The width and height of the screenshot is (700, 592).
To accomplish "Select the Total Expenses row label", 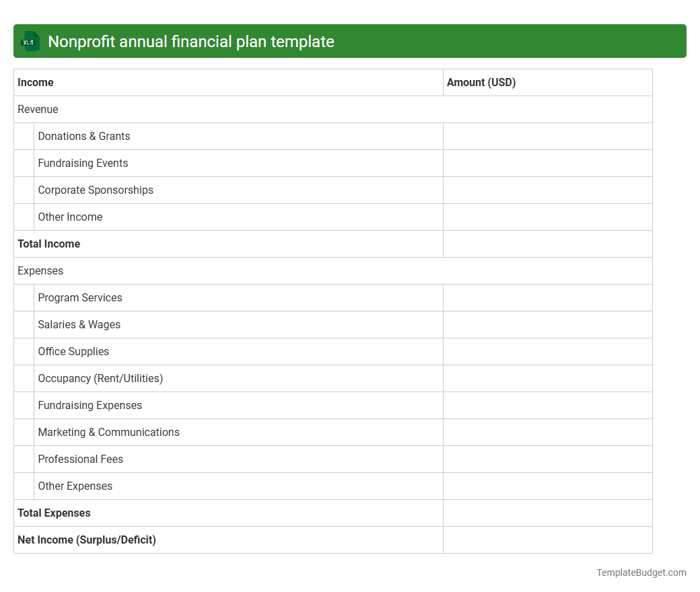I will click(54, 513).
